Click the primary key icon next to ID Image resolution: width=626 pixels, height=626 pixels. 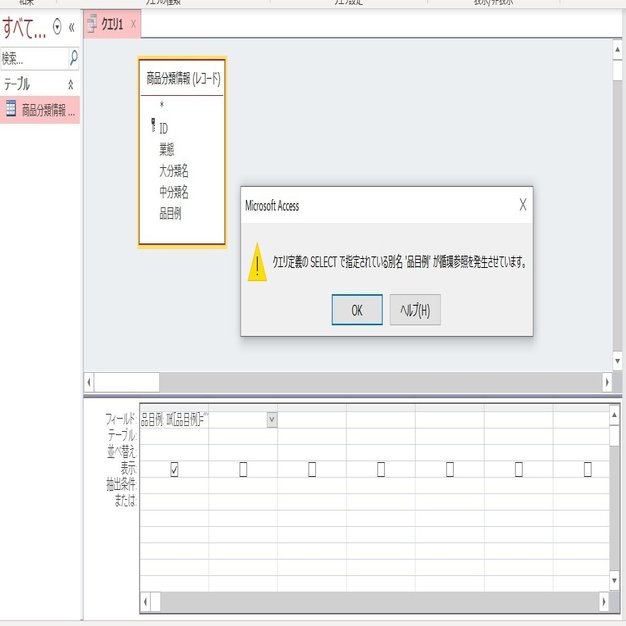pyautogui.click(x=153, y=125)
